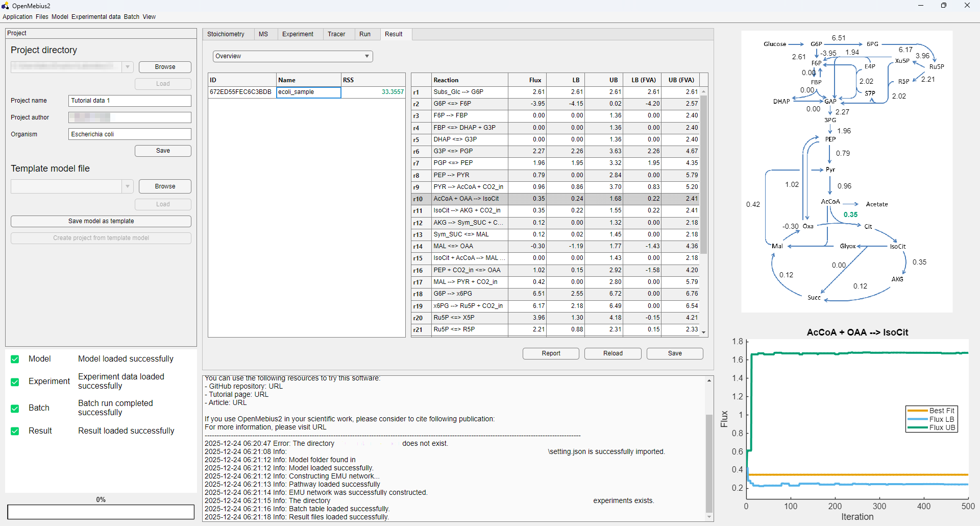Toggle the Experiment status checkbox
Screen dimensions: 980x526
coord(15,381)
